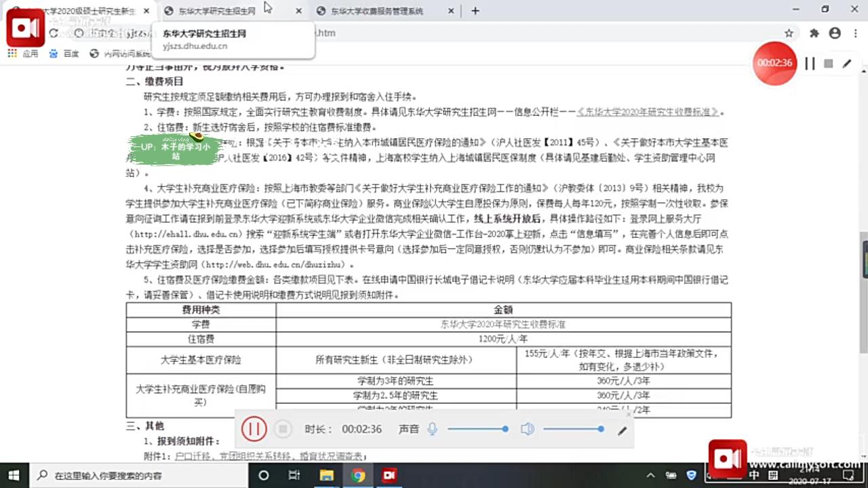
Task: Open the screen recorder app on the taskbar
Action: click(389, 475)
